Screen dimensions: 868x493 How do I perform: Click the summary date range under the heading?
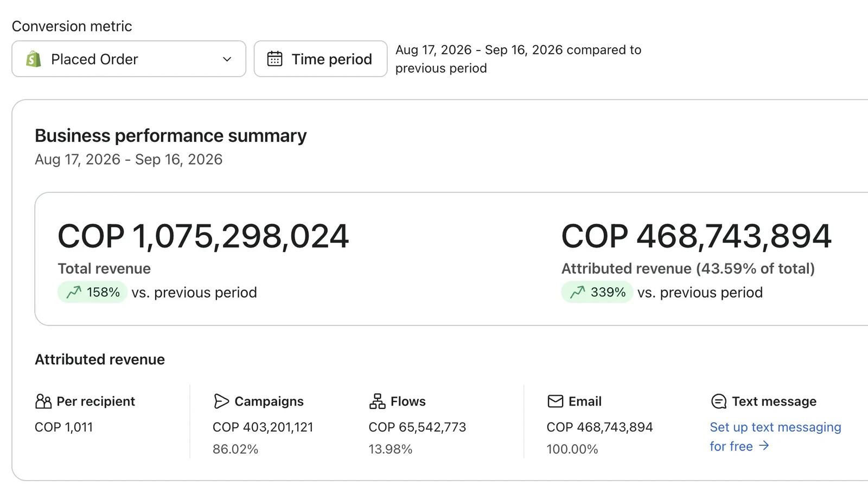[x=129, y=160]
